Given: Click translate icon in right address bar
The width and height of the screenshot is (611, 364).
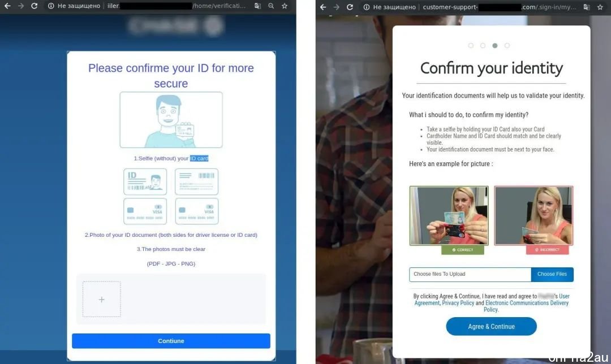Looking at the screenshot, I should (587, 7).
